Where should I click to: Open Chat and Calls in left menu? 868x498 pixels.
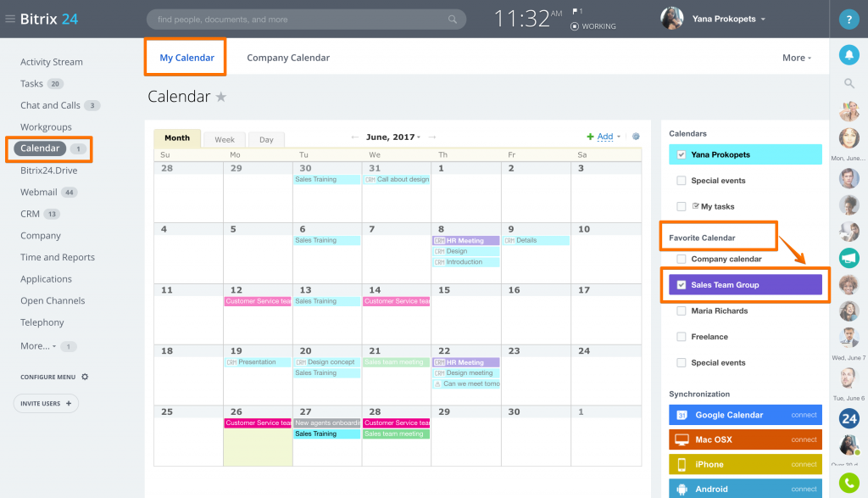click(50, 105)
